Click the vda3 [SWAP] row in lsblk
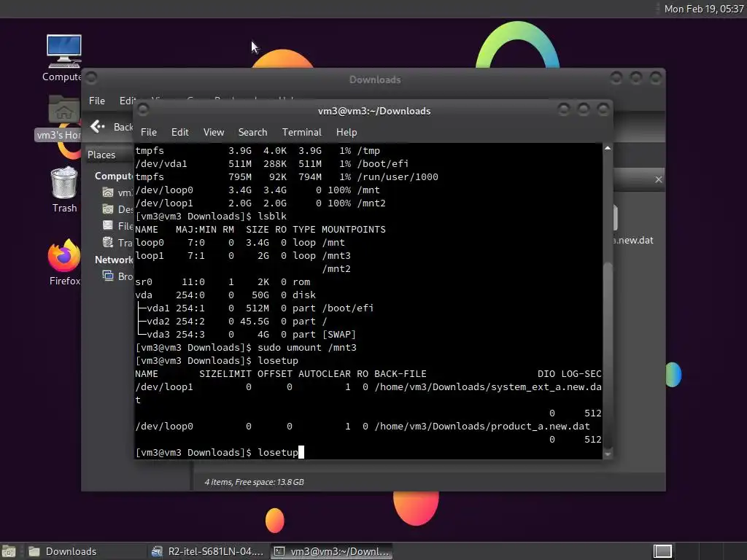 pos(246,334)
